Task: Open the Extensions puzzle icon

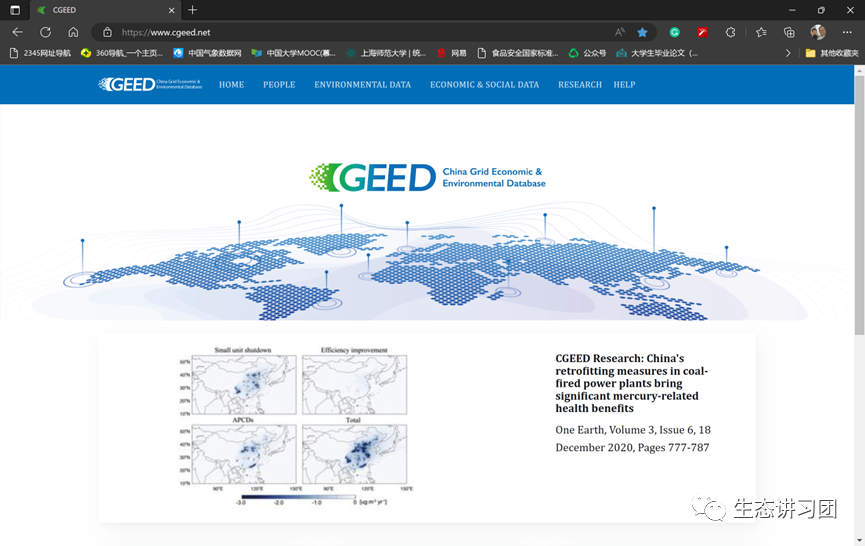Action: click(x=730, y=32)
